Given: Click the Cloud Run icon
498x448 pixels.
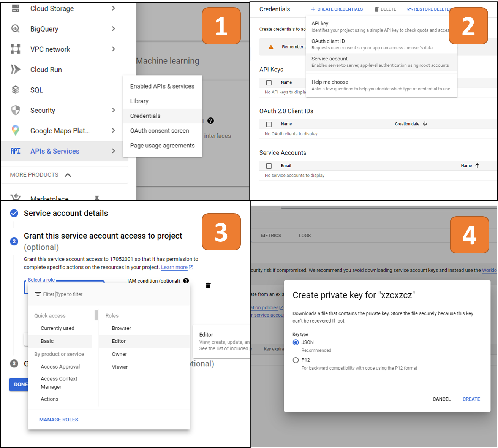Looking at the screenshot, I should tap(16, 70).
